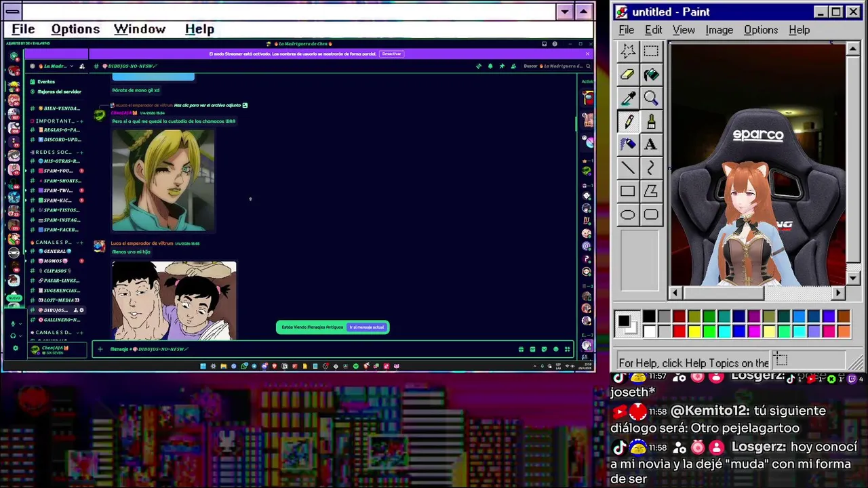The height and width of the screenshot is (488, 868).
Task: Open the Paint Help menu
Action: click(x=799, y=30)
